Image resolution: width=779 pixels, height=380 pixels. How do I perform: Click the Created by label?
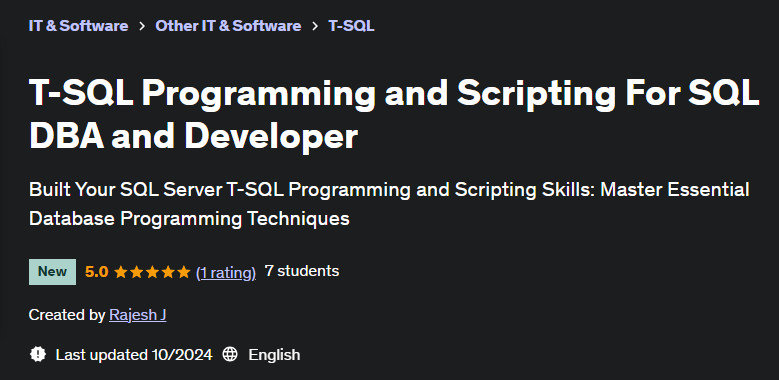click(x=67, y=315)
